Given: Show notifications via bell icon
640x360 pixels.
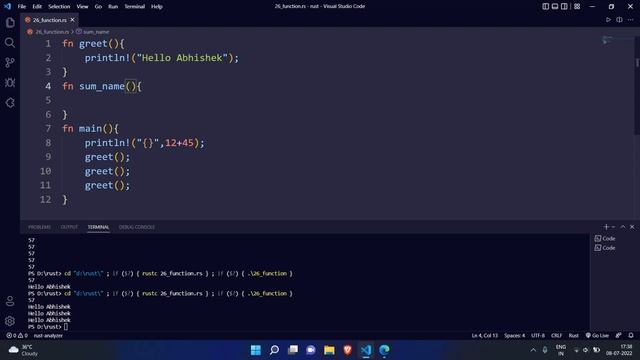Looking at the screenshot, I should click(631, 335).
